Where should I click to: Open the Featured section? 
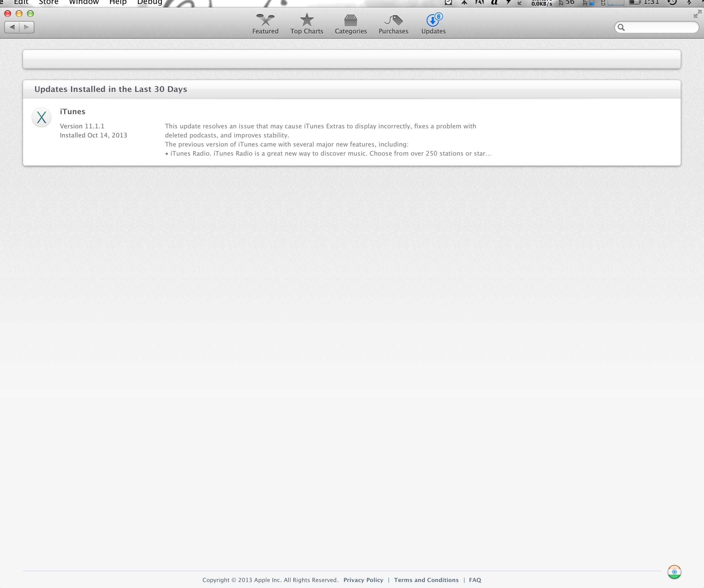click(265, 24)
